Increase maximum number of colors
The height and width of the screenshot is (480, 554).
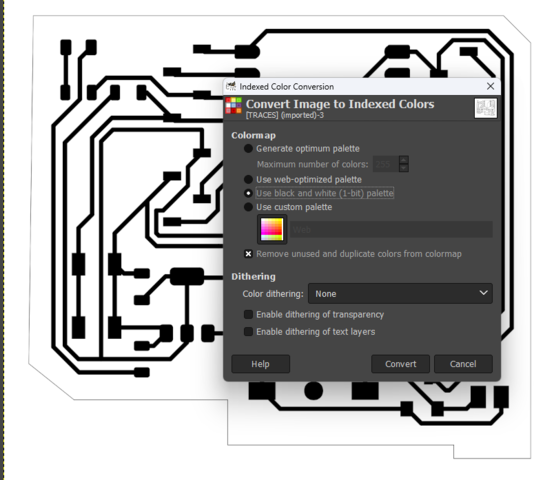pyautogui.click(x=403, y=160)
